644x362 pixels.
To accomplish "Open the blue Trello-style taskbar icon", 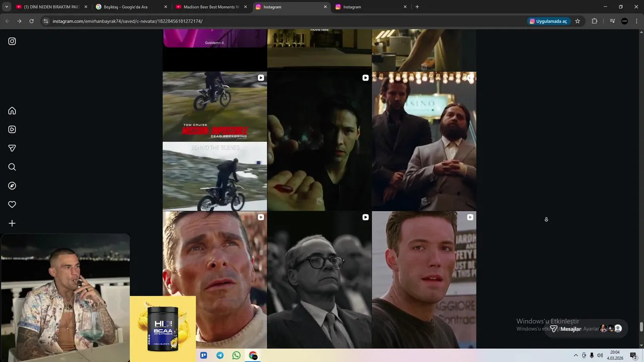I will click(x=204, y=355).
